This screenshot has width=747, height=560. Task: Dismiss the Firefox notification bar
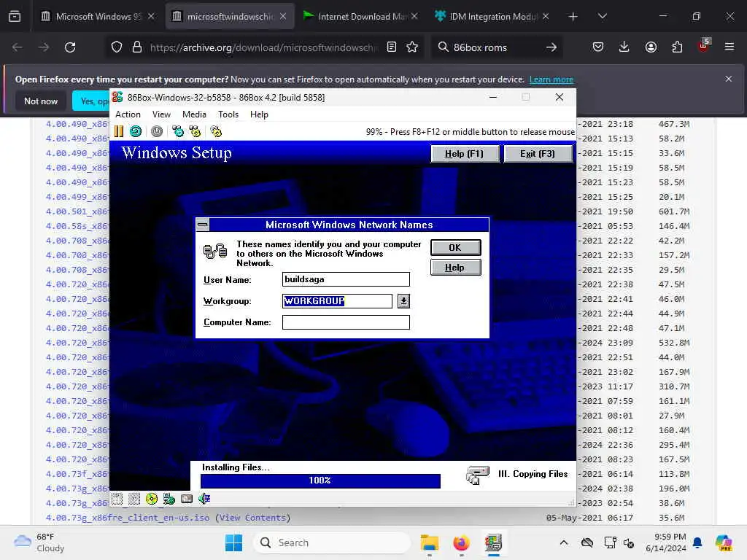click(x=729, y=79)
